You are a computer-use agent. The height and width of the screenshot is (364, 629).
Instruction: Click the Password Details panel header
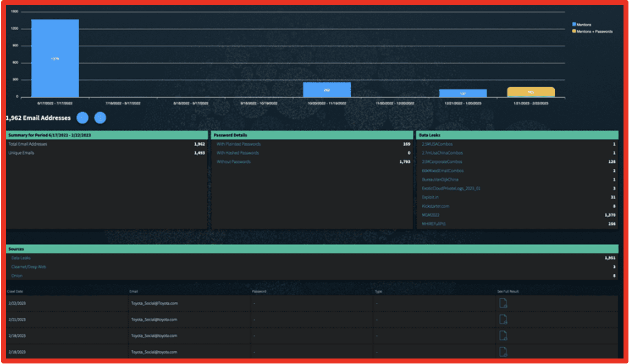[x=312, y=135]
